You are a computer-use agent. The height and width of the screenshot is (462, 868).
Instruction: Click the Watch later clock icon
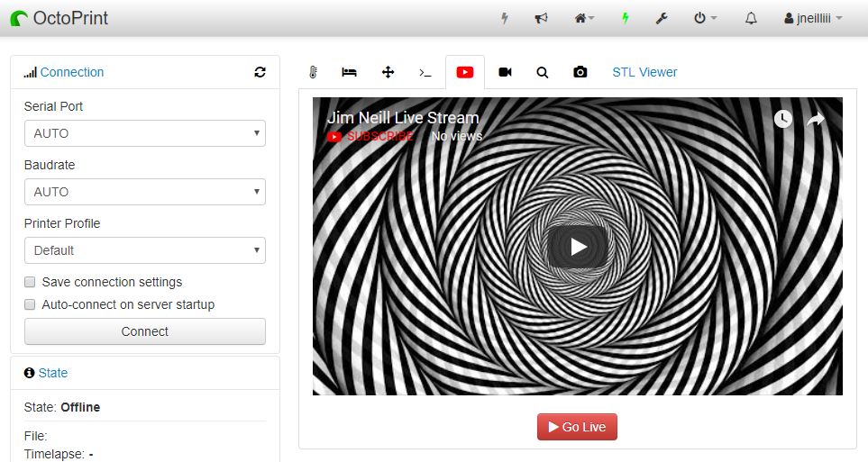(782, 118)
